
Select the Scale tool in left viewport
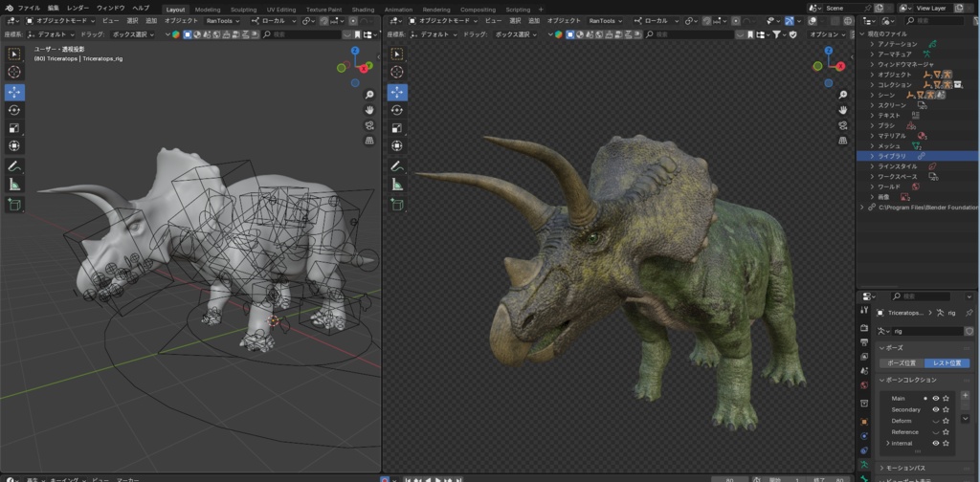[14, 128]
